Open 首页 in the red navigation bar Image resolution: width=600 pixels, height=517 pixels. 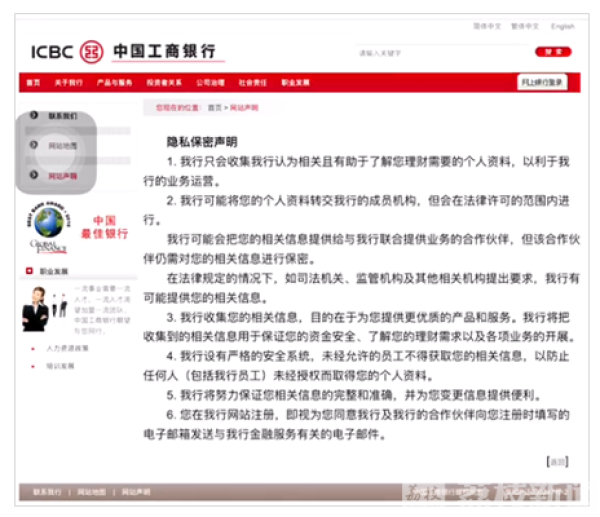pos(33,83)
